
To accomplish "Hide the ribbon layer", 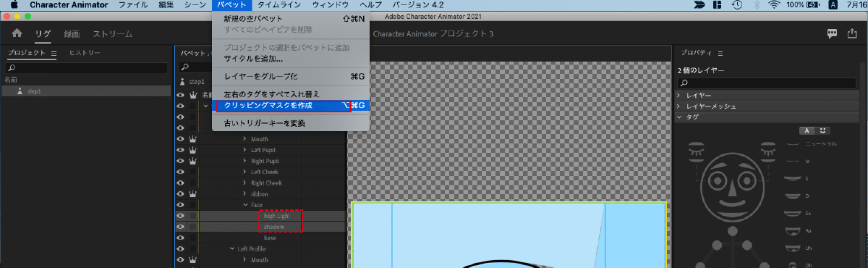I will tap(181, 194).
